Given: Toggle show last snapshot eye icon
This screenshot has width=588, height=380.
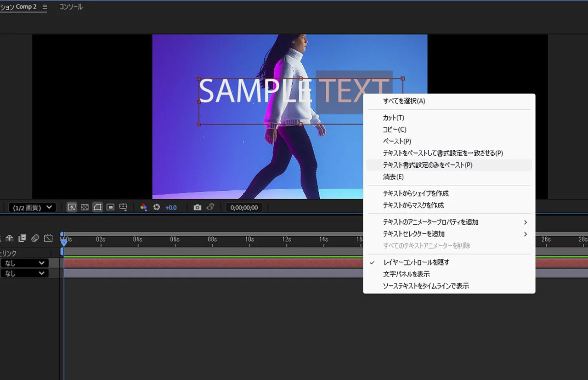Looking at the screenshot, I should (210, 207).
